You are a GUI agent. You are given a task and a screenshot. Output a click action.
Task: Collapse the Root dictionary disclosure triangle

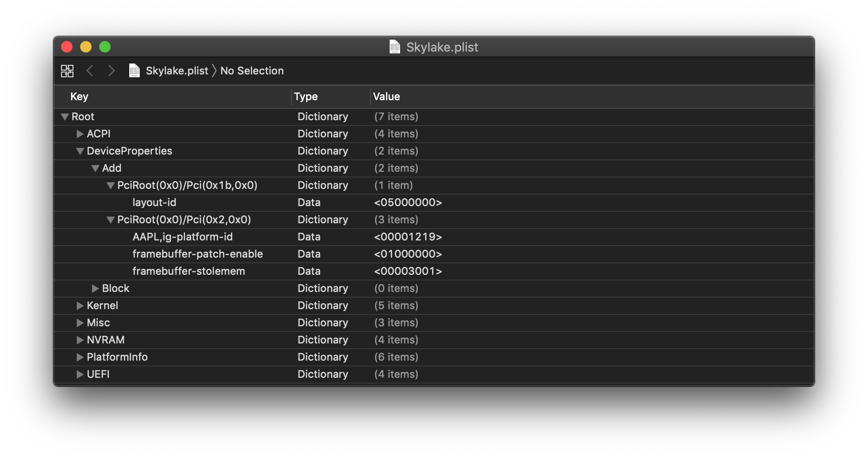[x=64, y=116]
